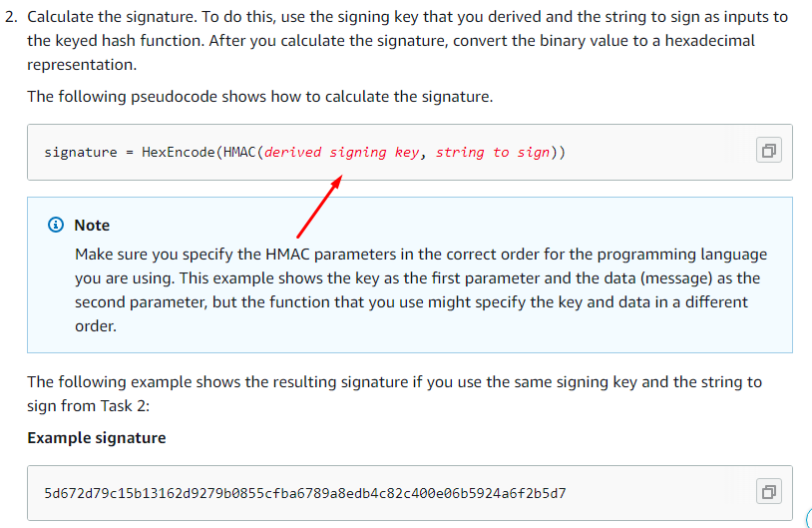Image resolution: width=812 pixels, height=528 pixels.
Task: Click the HexEncode function name
Action: [179, 153]
